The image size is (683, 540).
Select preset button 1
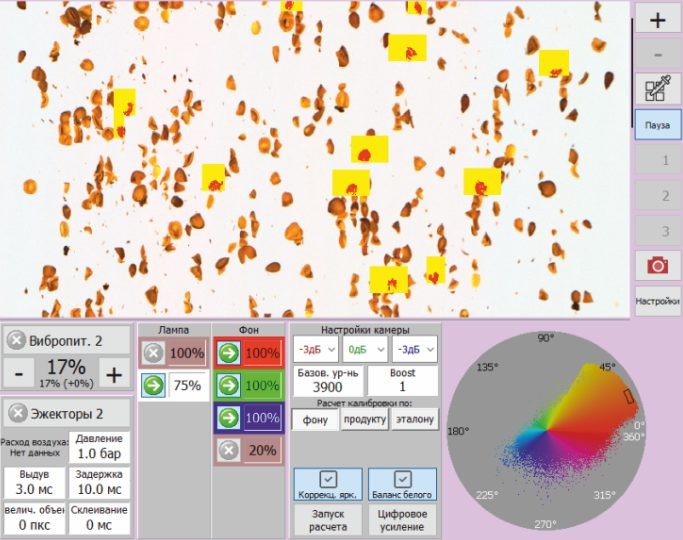[x=658, y=160]
